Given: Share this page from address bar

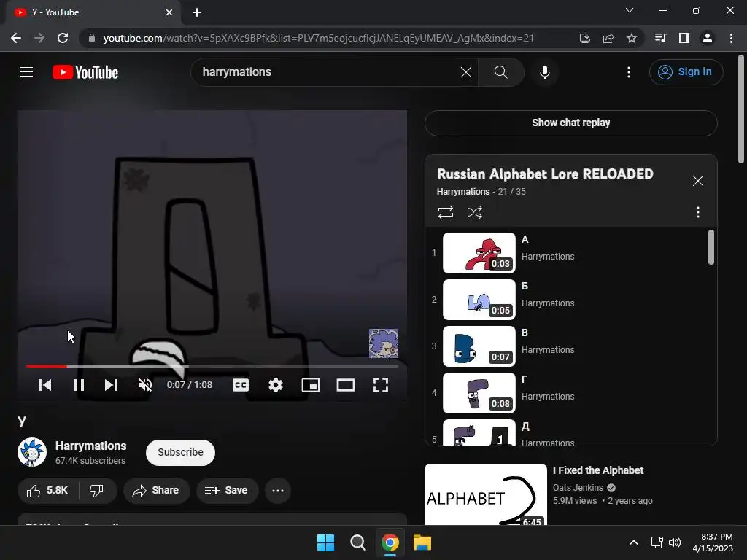Looking at the screenshot, I should (x=608, y=38).
